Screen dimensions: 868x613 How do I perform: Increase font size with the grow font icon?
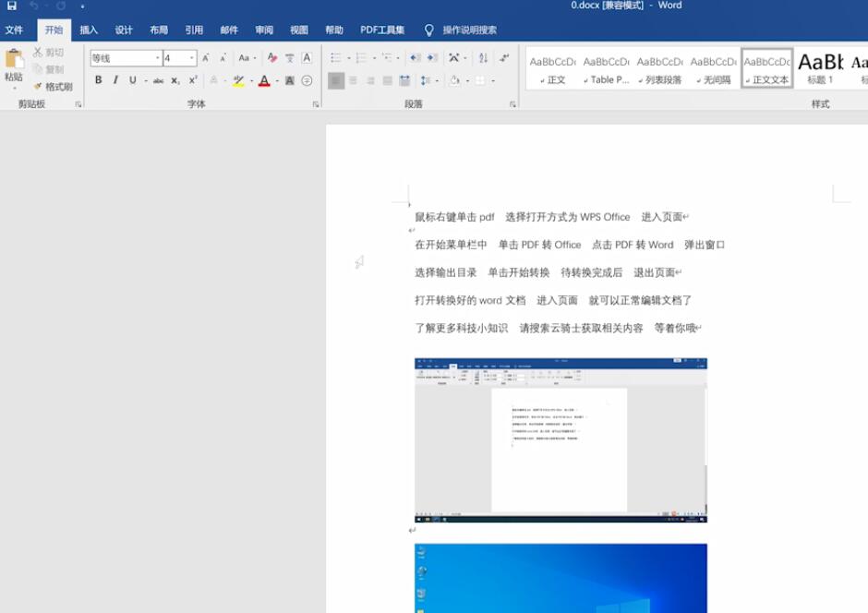point(205,57)
